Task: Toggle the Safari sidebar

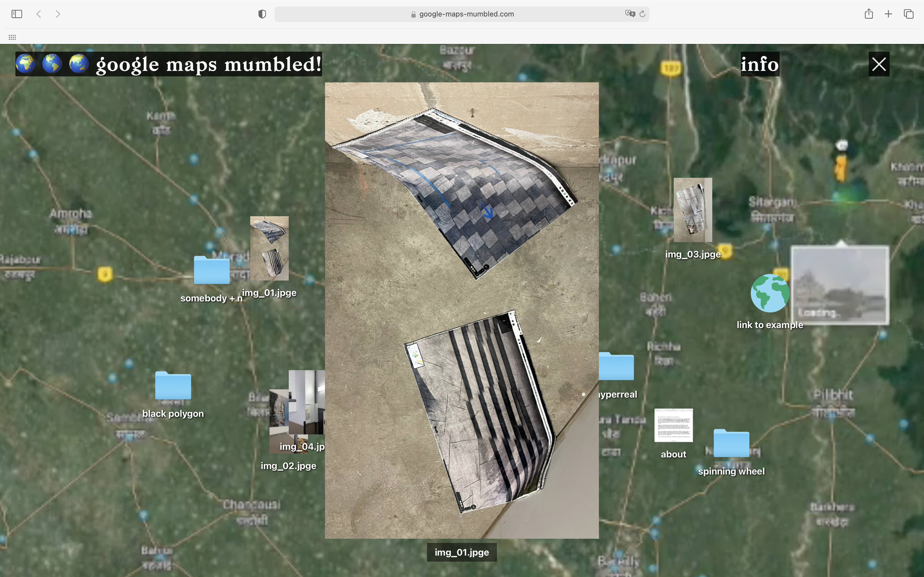Action: 17,14
